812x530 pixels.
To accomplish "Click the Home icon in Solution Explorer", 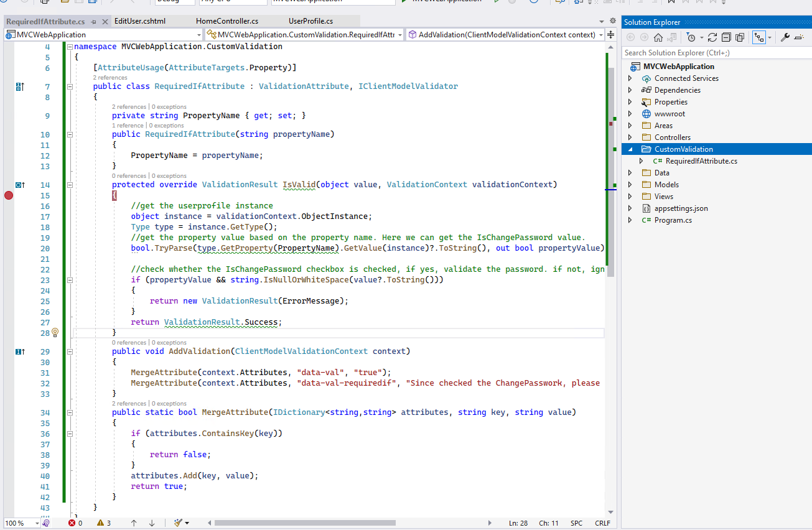I will pyautogui.click(x=658, y=37).
